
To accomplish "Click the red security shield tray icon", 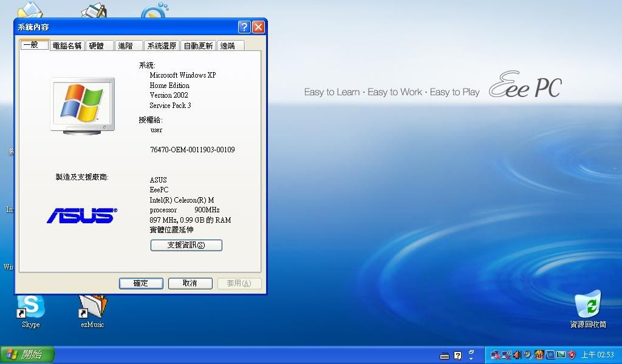I will point(572,355).
